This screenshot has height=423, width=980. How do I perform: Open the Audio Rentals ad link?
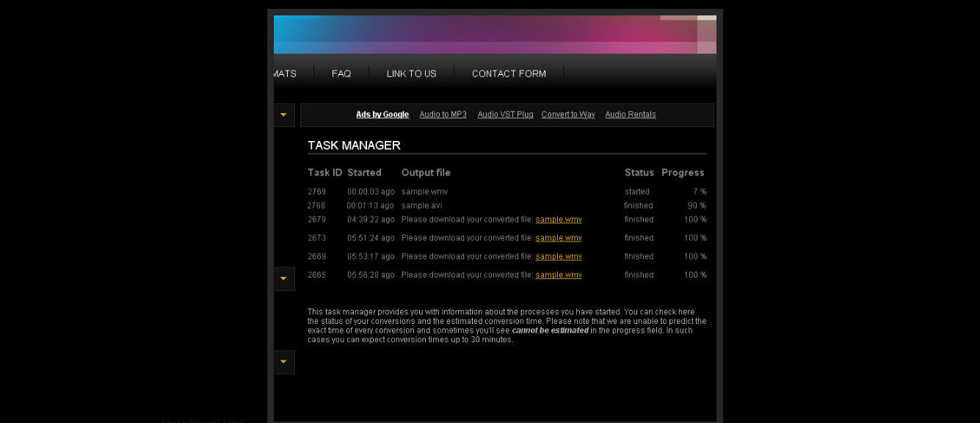click(631, 115)
